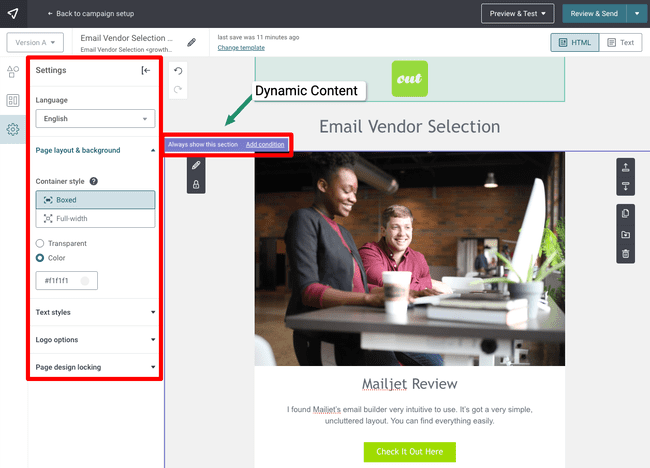
Task: Switch to the HTML tab
Action: point(575,42)
